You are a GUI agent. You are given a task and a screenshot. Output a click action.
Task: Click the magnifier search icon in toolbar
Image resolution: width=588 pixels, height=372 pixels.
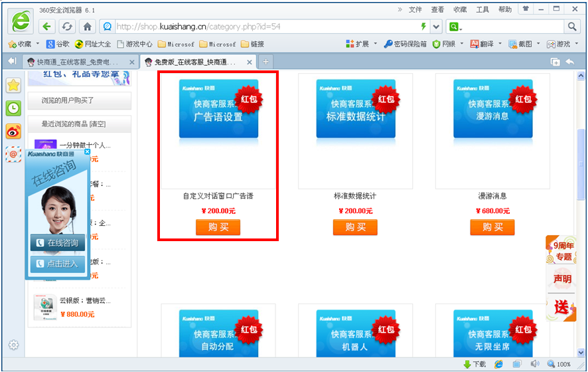click(572, 27)
